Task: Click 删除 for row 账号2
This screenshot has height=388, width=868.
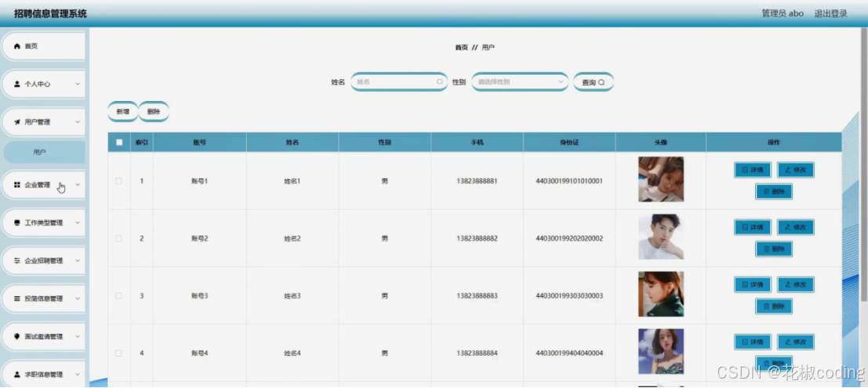Action: tap(774, 249)
